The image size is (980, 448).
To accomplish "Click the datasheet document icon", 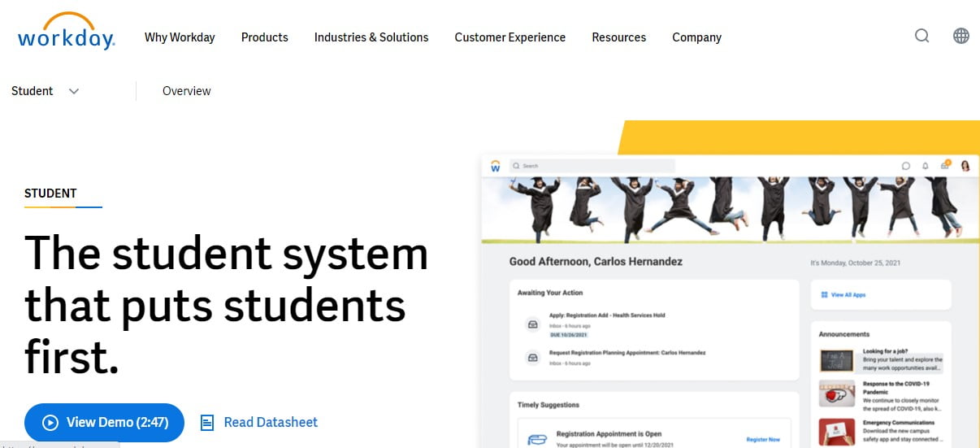I will tap(207, 423).
